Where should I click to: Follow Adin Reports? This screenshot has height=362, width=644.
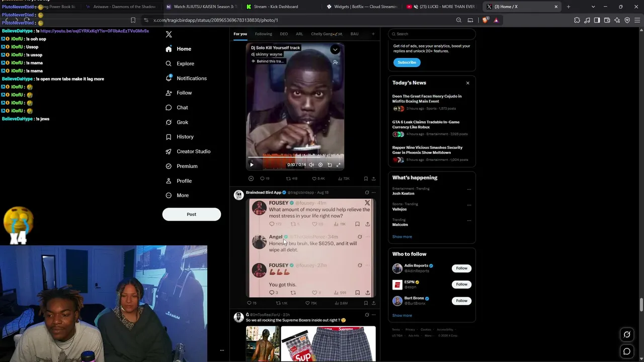click(461, 268)
